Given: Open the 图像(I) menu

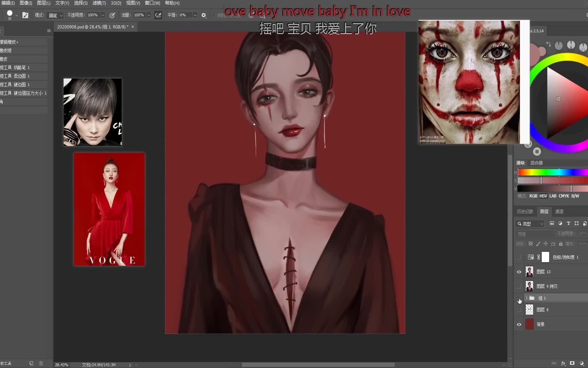Looking at the screenshot, I should tap(26, 3).
